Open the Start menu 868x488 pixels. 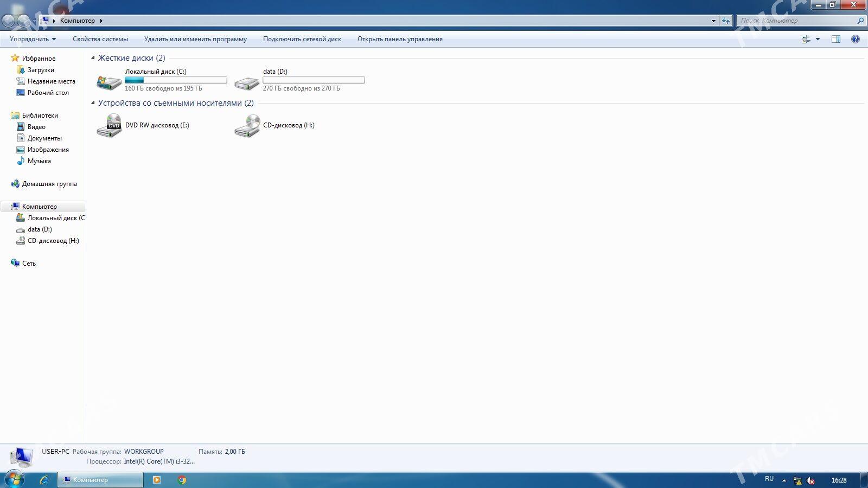[x=14, y=480]
